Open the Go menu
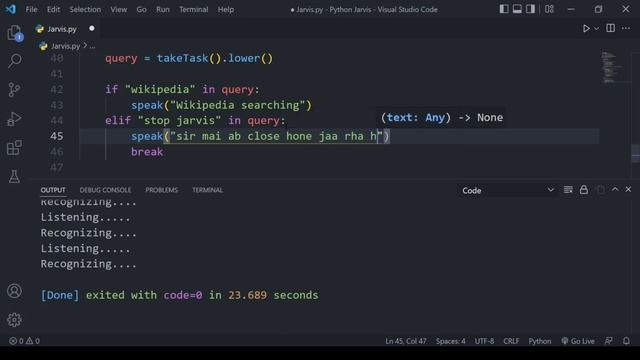 (x=141, y=9)
